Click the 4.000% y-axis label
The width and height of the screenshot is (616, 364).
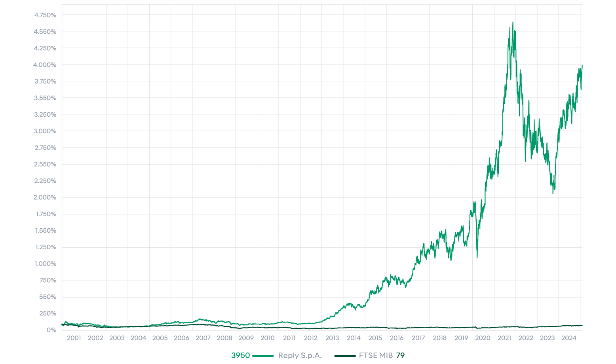(45, 65)
